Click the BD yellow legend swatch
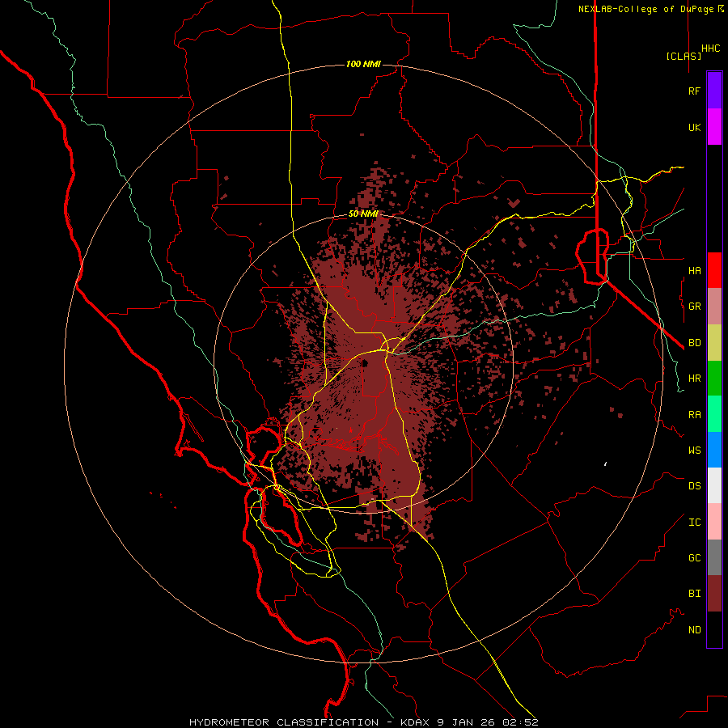The height and width of the screenshot is (728, 728). 714,343
